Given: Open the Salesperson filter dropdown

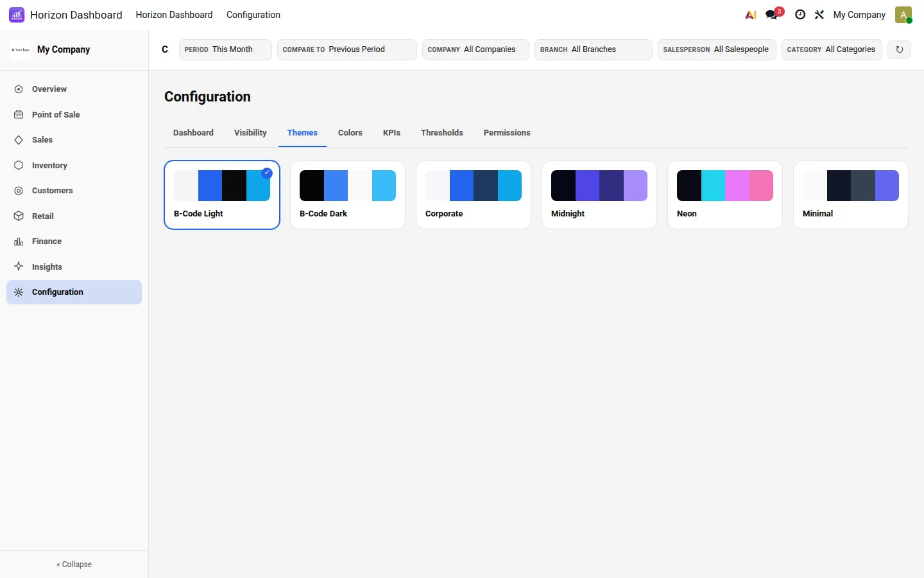Looking at the screenshot, I should pos(717,49).
